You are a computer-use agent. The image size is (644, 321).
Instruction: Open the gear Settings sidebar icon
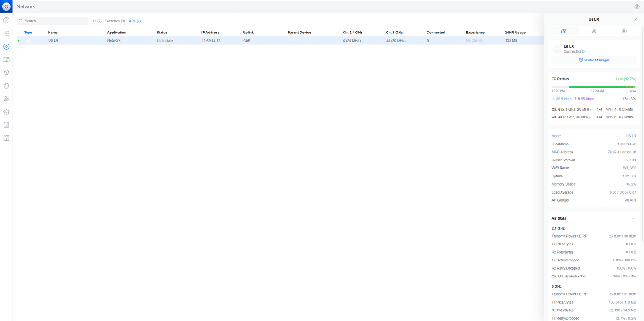[6, 112]
